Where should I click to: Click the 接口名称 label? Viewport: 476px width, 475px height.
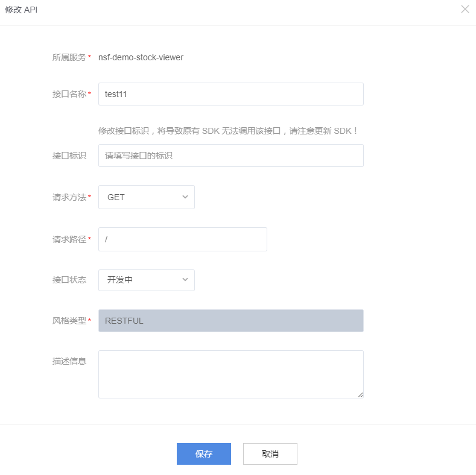click(x=69, y=94)
